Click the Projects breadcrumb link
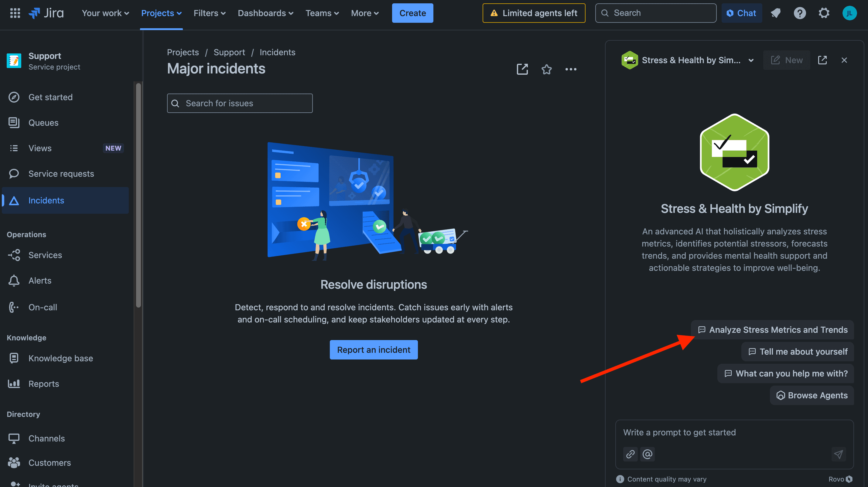 click(x=183, y=52)
